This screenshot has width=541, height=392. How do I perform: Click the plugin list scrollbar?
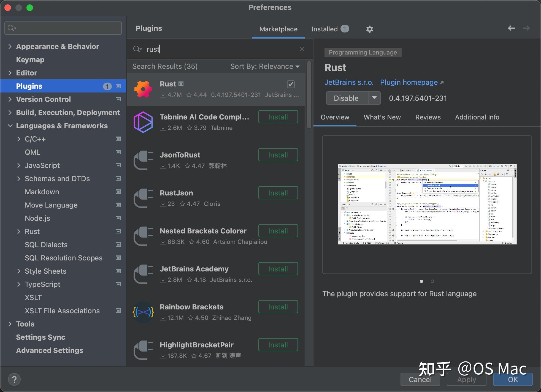309,95
